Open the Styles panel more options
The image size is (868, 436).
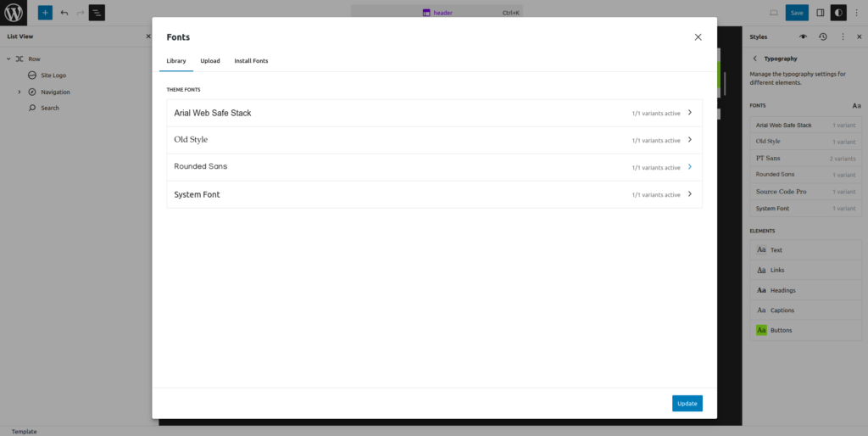pyautogui.click(x=843, y=36)
